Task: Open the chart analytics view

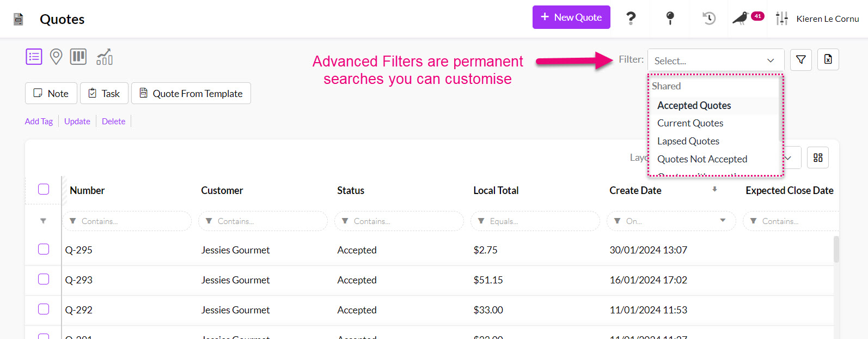Action: click(x=105, y=57)
